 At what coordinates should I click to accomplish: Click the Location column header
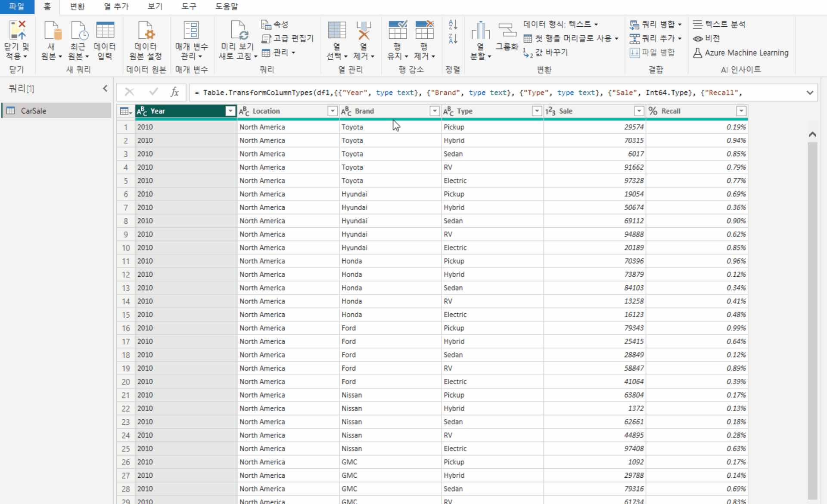288,111
